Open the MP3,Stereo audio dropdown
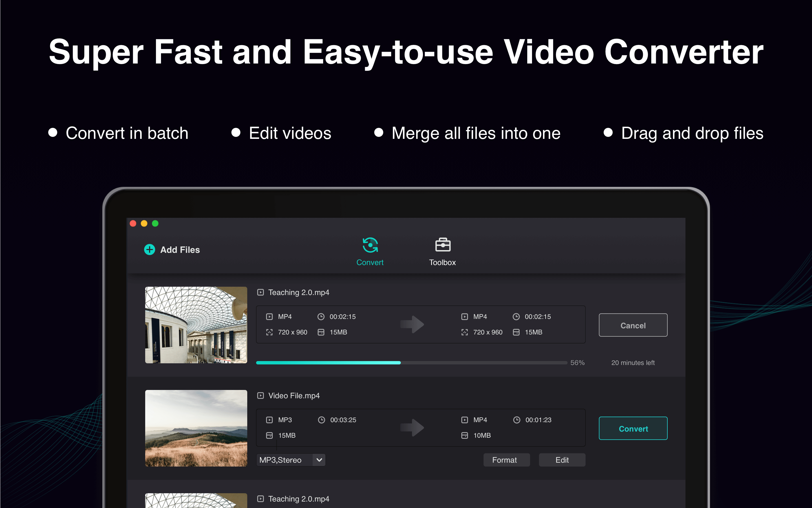Viewport: 812px width, 508px height. (291, 460)
